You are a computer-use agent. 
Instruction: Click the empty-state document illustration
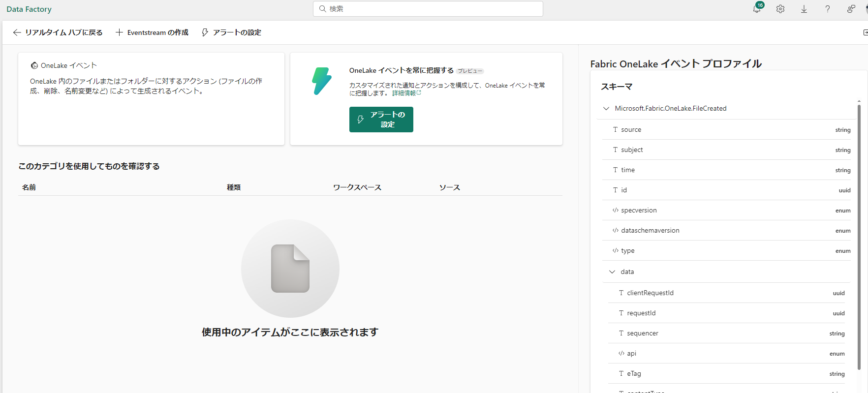pyautogui.click(x=290, y=269)
